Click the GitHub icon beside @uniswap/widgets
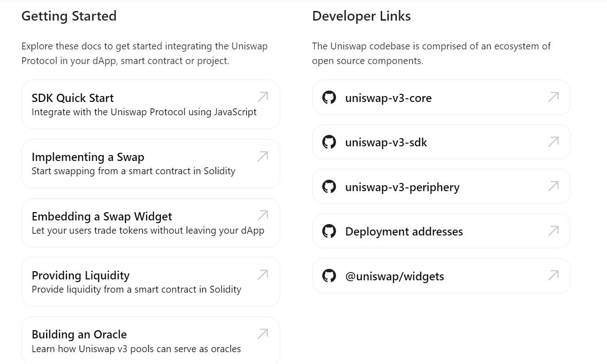This screenshot has width=607, height=364. pyautogui.click(x=329, y=276)
